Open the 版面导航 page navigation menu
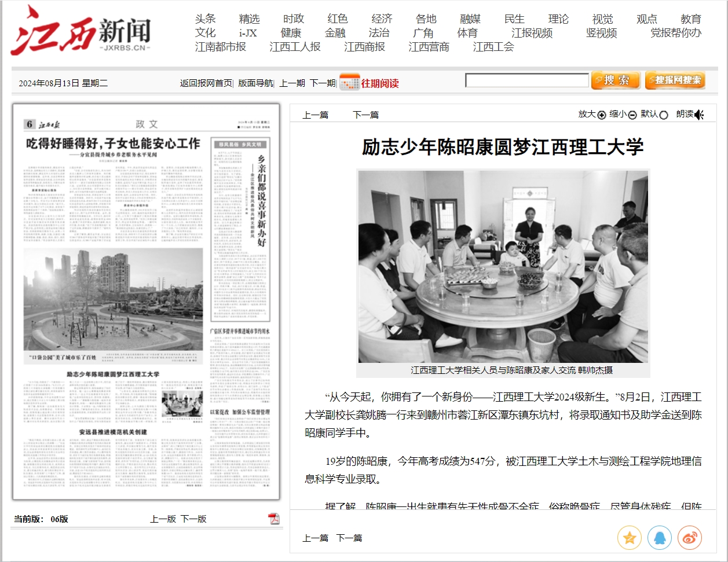Image resolution: width=728 pixels, height=562 pixels. click(x=255, y=83)
